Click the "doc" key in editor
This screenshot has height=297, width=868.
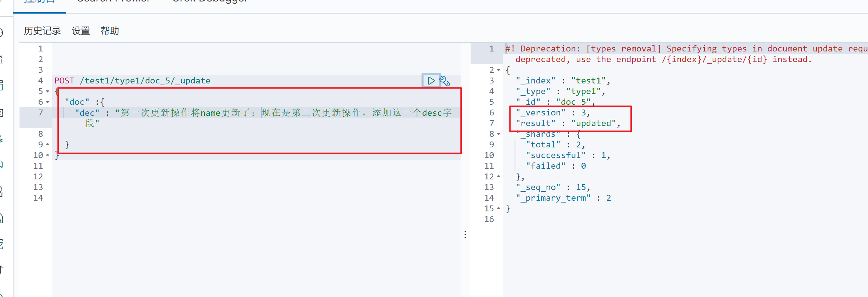tap(77, 102)
